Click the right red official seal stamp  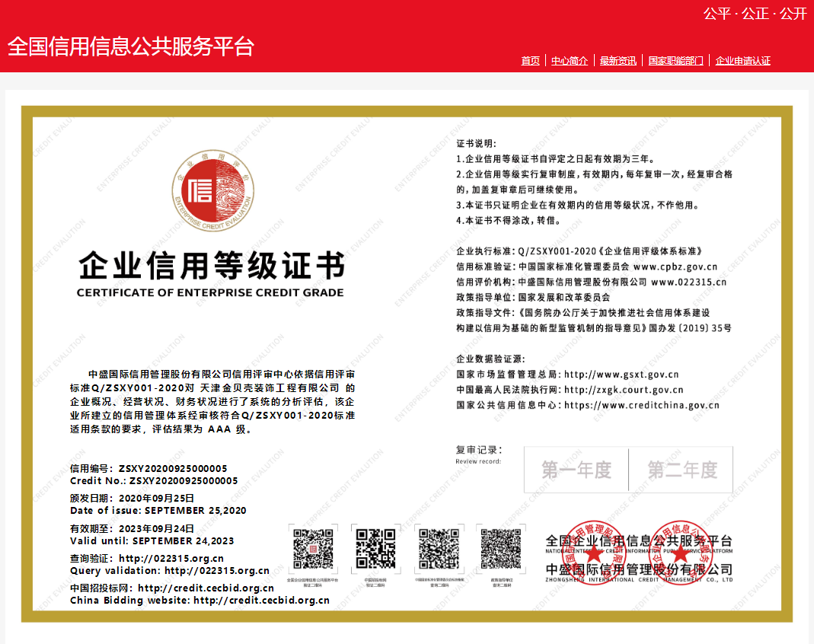click(x=678, y=553)
